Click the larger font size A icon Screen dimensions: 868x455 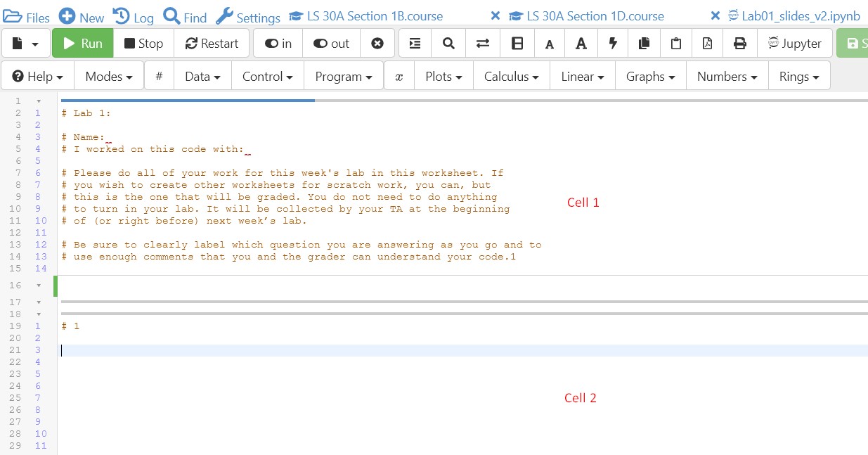pyautogui.click(x=581, y=44)
